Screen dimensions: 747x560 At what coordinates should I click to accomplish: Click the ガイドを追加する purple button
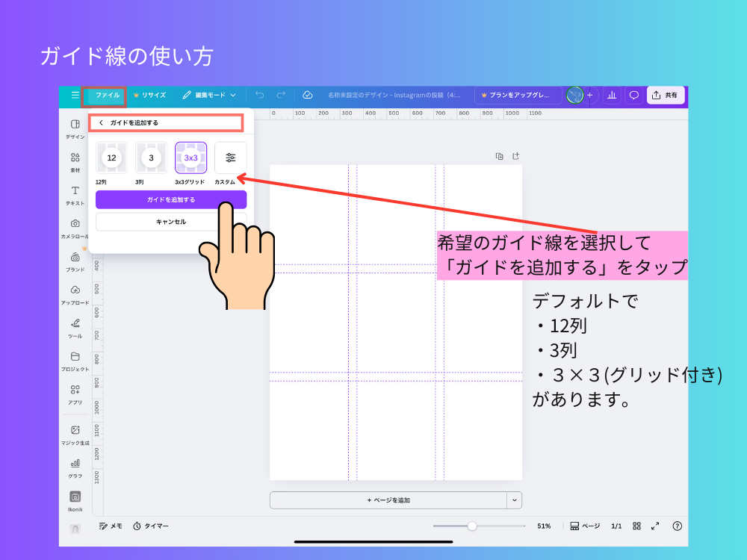click(x=171, y=199)
